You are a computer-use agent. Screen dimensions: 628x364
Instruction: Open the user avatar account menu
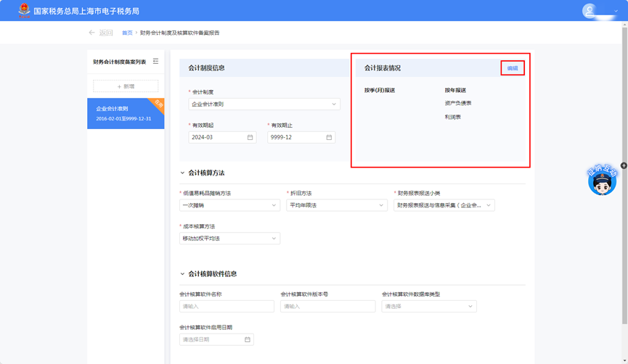click(x=589, y=11)
